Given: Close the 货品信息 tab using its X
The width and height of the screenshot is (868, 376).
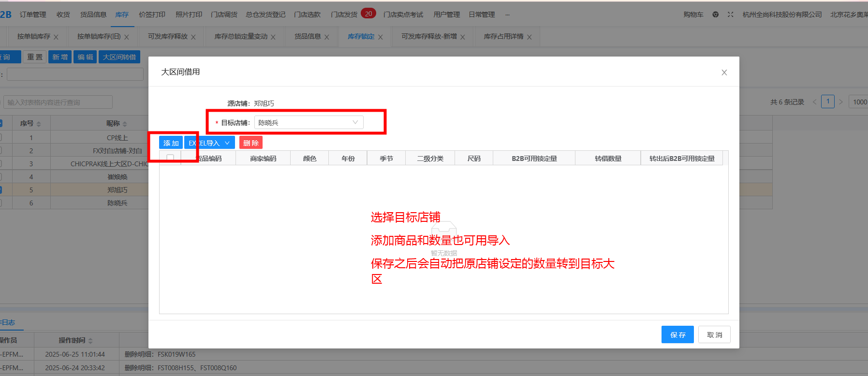Looking at the screenshot, I should 327,37.
